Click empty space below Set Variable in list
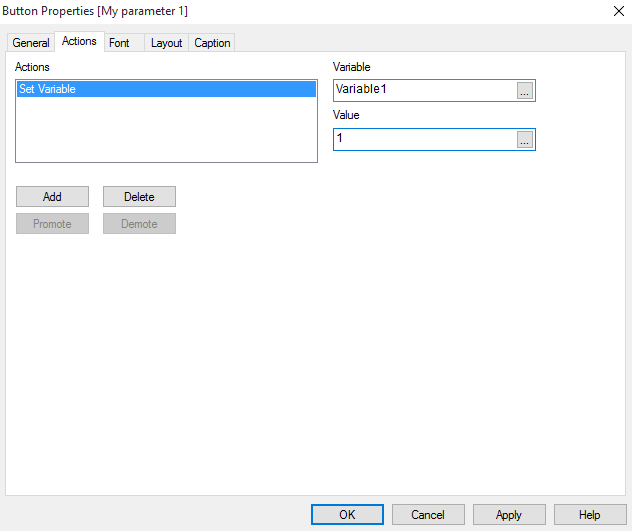 [165, 130]
